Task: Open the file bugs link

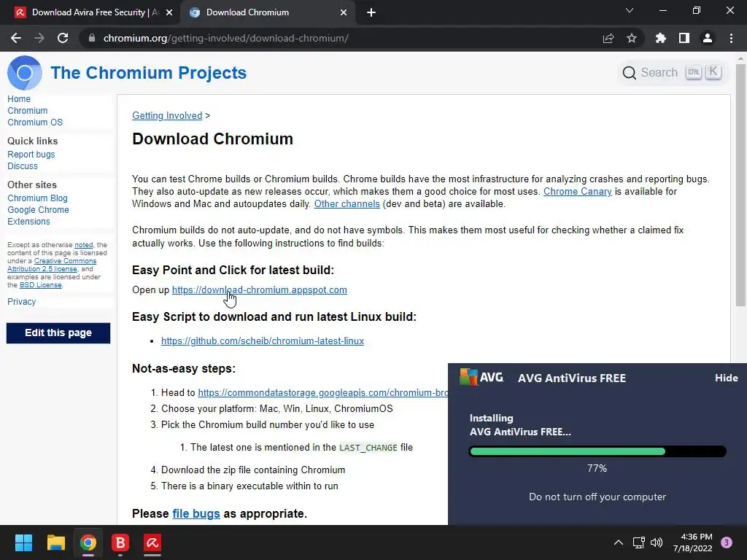Action: pyautogui.click(x=196, y=514)
